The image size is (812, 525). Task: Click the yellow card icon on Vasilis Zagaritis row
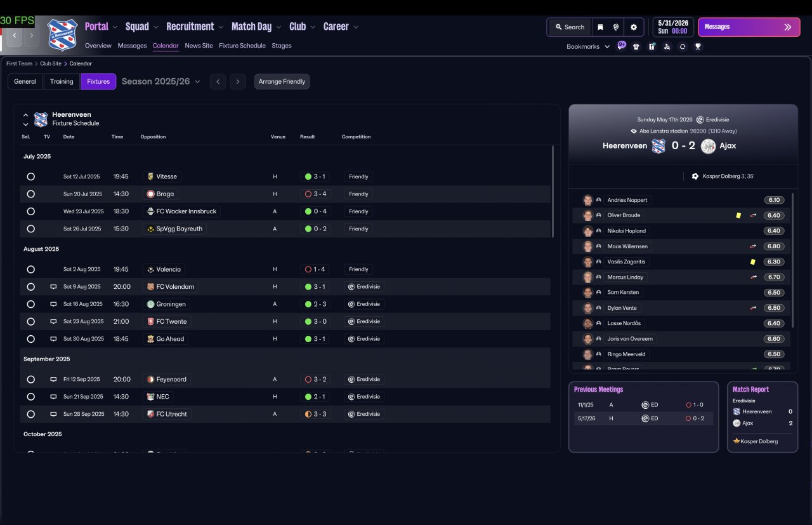click(752, 262)
